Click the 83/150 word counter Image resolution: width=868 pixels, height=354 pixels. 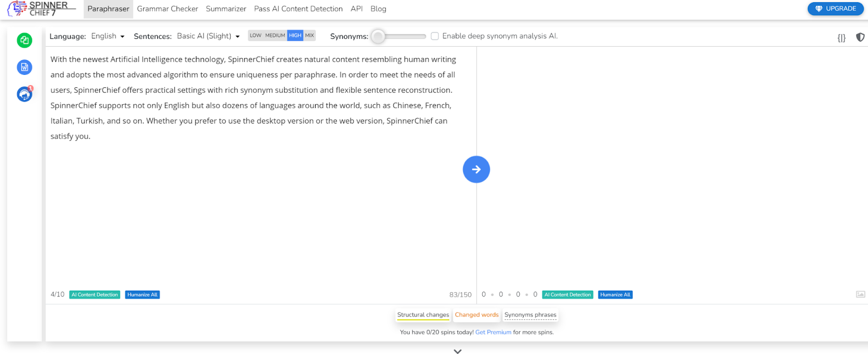point(461,295)
